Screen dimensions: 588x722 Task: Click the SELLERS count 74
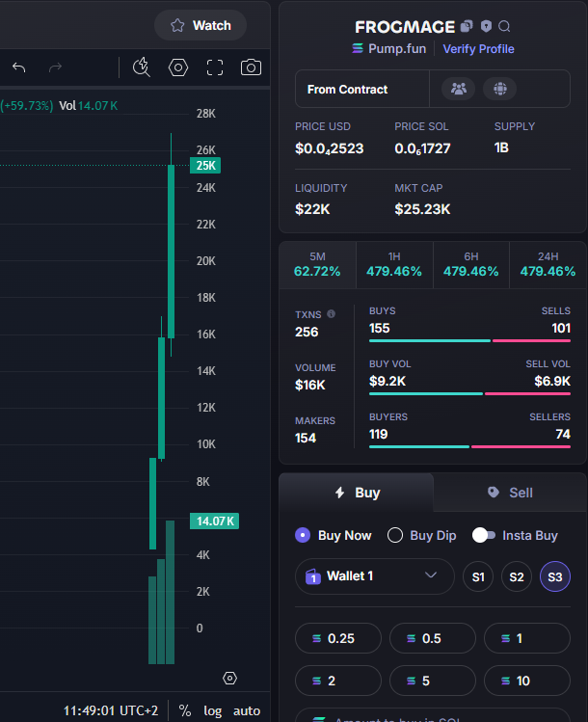click(563, 434)
